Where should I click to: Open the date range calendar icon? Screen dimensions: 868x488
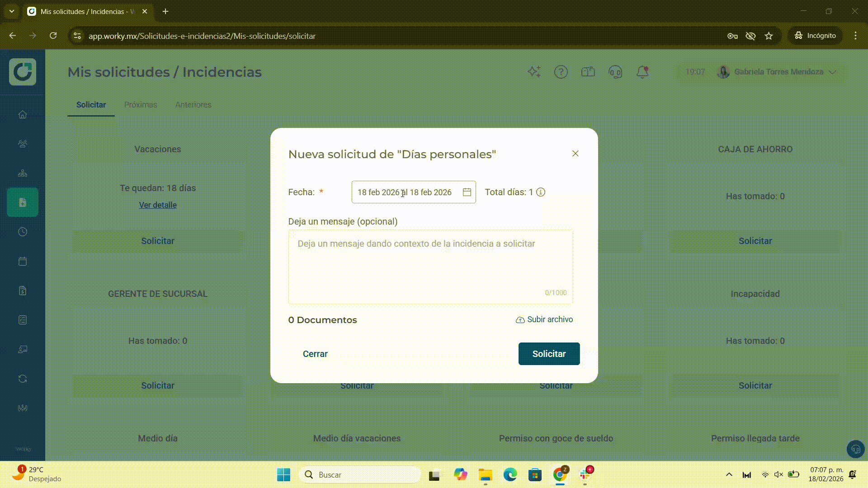coord(467,192)
